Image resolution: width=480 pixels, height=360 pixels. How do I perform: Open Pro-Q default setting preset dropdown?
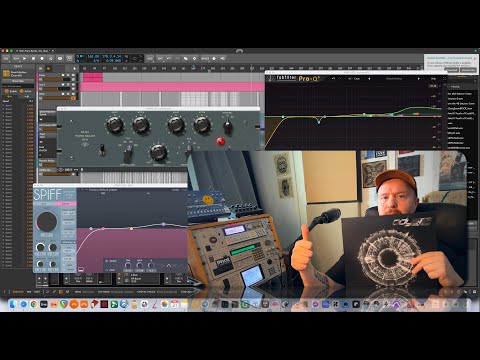point(394,79)
